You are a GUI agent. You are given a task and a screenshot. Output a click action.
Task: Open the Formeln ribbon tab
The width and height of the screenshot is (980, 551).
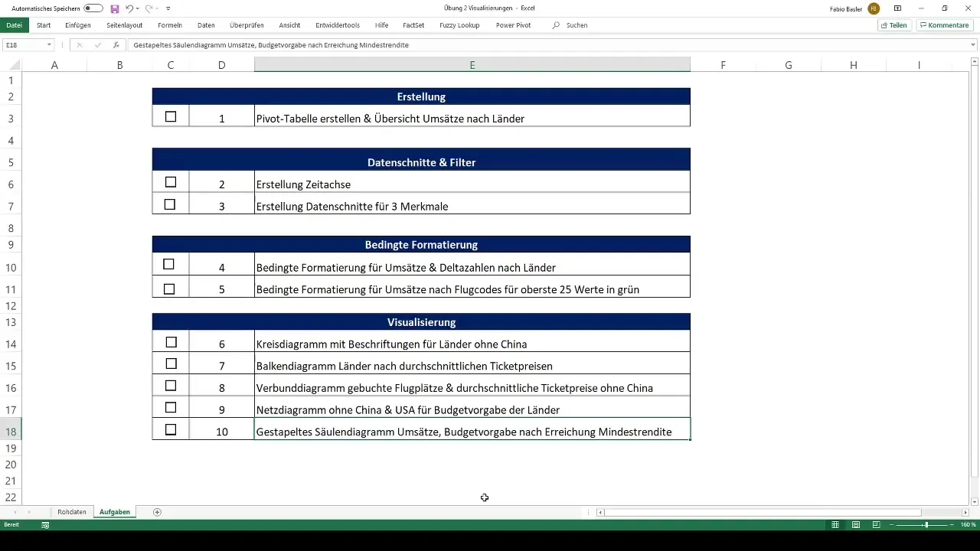170,25
